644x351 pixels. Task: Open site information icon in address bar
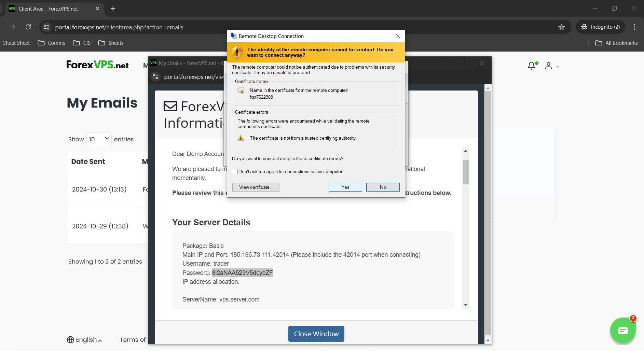pyautogui.click(x=46, y=27)
